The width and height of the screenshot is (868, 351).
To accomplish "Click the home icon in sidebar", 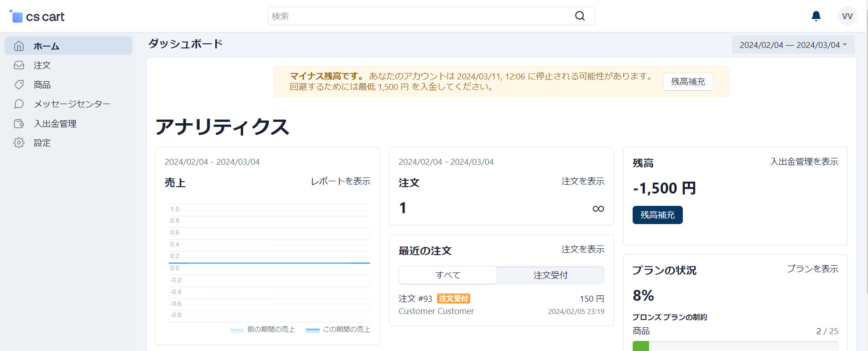I will (19, 46).
